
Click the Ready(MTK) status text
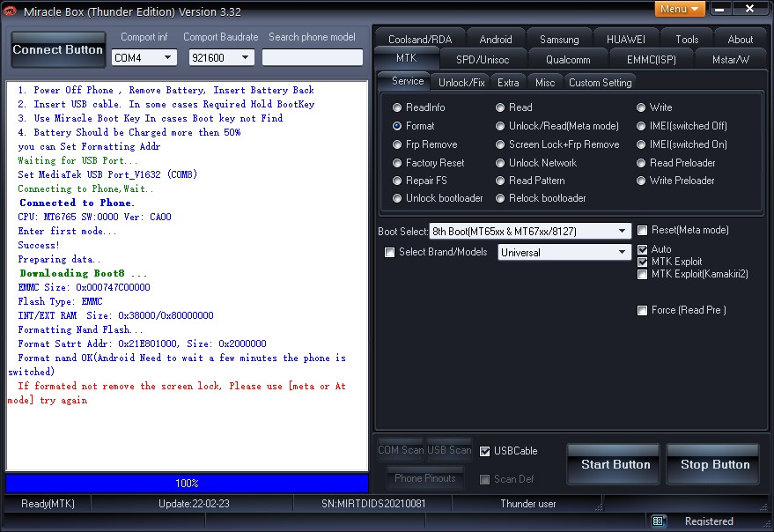[48, 503]
